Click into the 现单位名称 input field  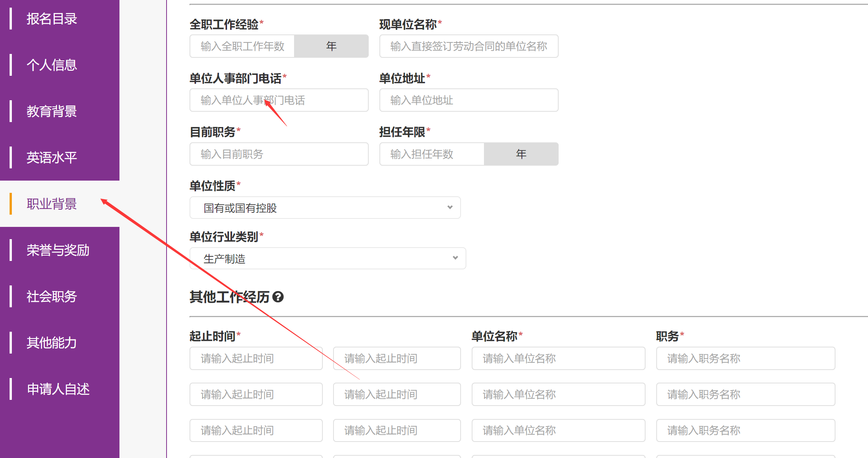pos(469,46)
